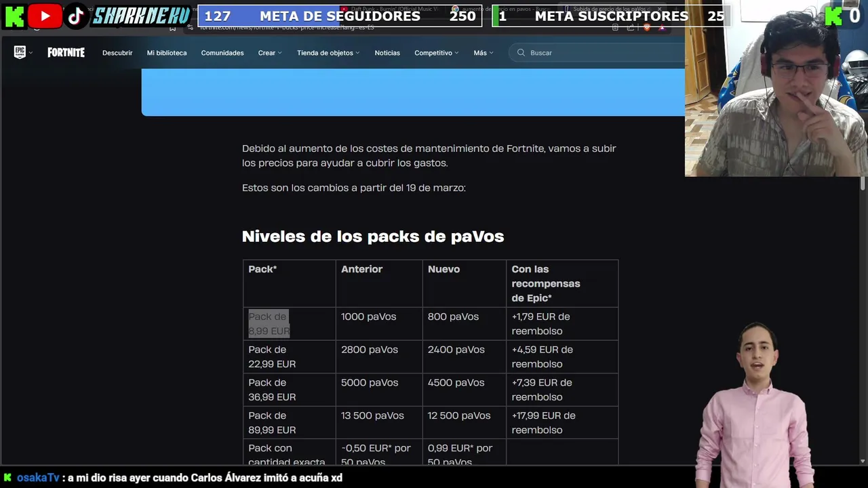The image size is (868, 488).
Task: Click the TikTok icon in the stream overlay
Action: (x=76, y=16)
